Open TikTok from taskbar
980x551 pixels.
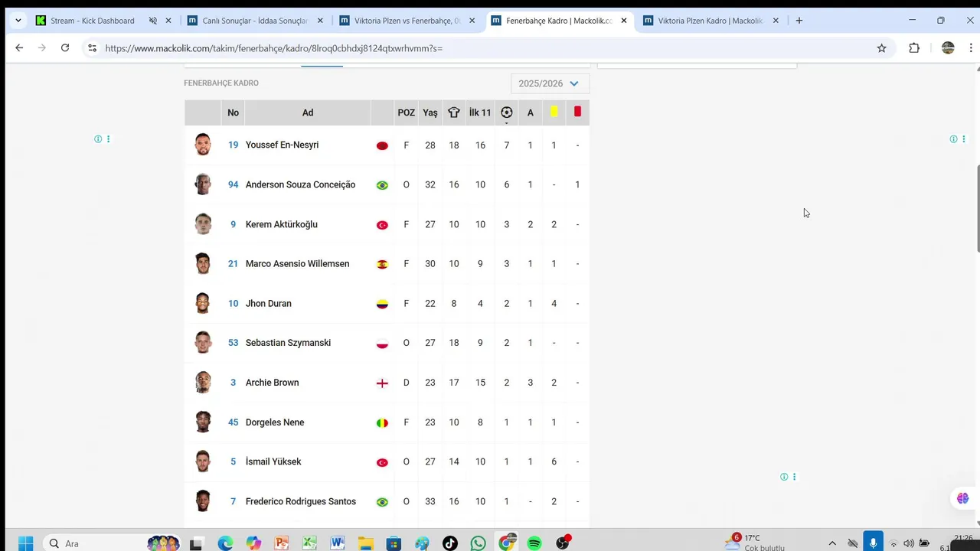(x=449, y=543)
